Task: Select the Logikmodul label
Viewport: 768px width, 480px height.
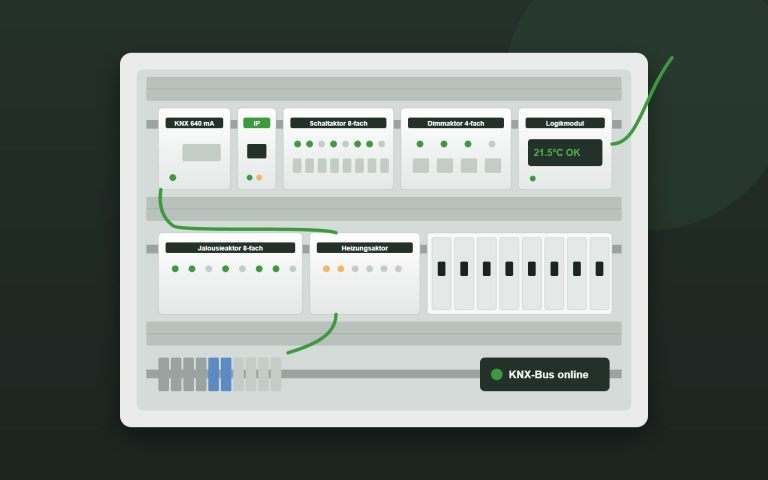Action: (x=565, y=123)
